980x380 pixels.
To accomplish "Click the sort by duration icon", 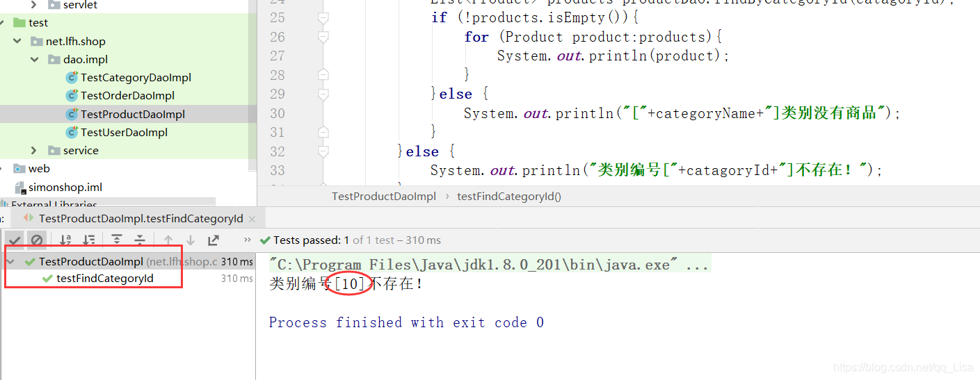I will (89, 240).
